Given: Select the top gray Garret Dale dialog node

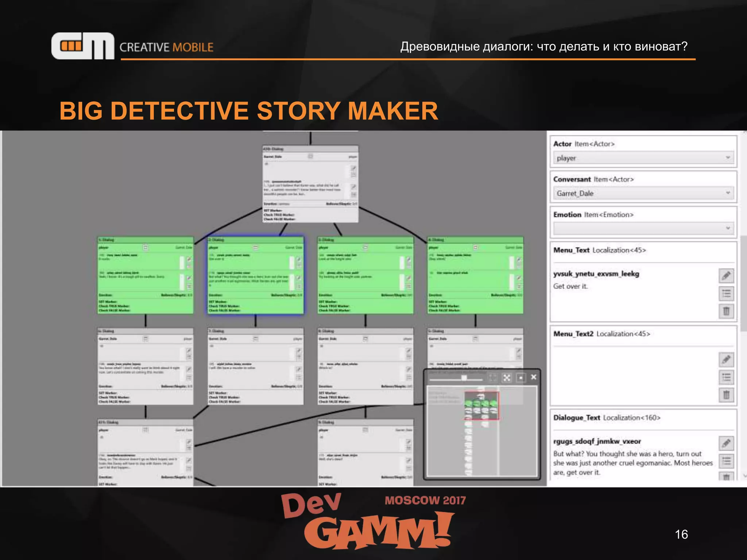Looking at the screenshot, I should [x=310, y=184].
